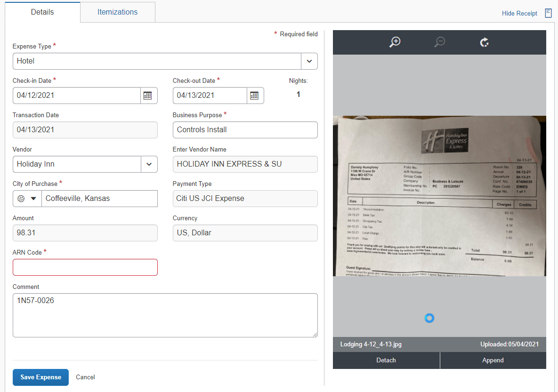This screenshot has width=558, height=392.
Task: Click the Business Purpose input field
Action: (245, 130)
